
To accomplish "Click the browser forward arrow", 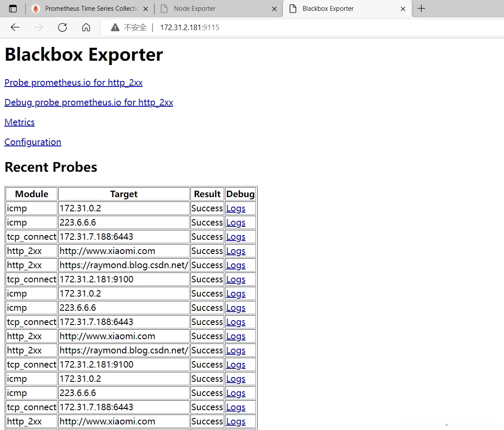I will click(39, 27).
